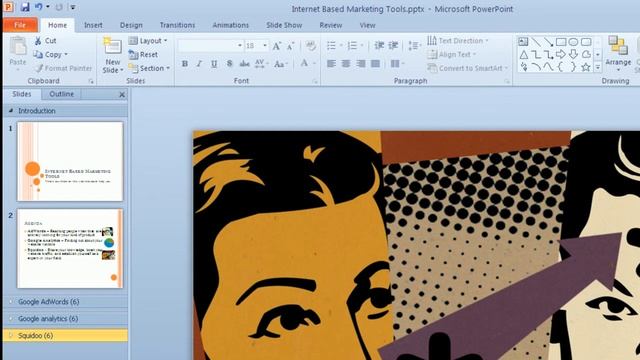Click the Reset slide button
The width and height of the screenshot is (640, 360).
point(143,54)
